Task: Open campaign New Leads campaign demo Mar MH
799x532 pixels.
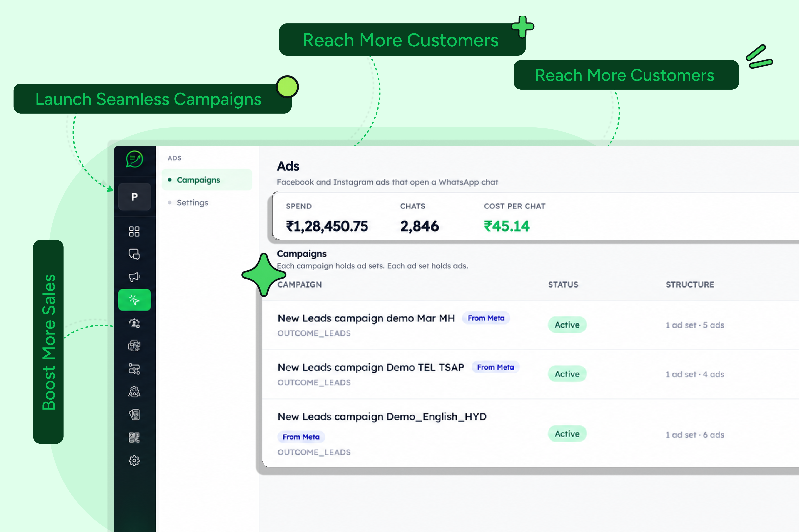Action: (366, 318)
